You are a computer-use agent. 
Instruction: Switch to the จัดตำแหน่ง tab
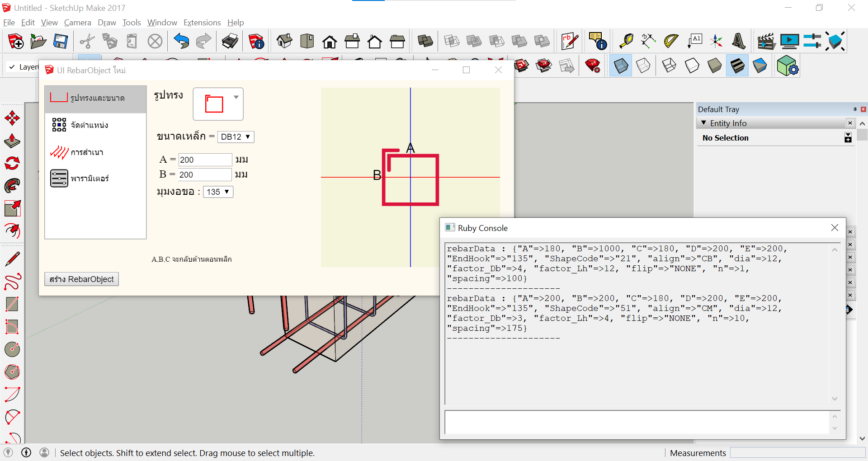tap(95, 125)
